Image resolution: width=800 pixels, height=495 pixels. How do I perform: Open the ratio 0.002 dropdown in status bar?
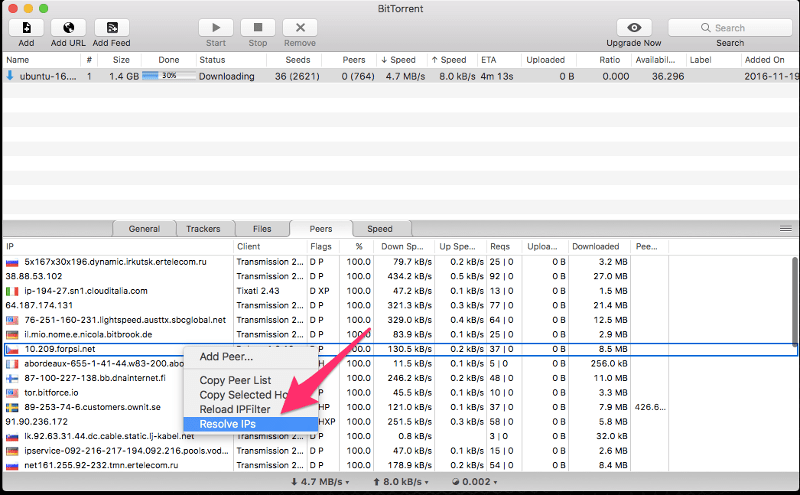tap(474, 482)
